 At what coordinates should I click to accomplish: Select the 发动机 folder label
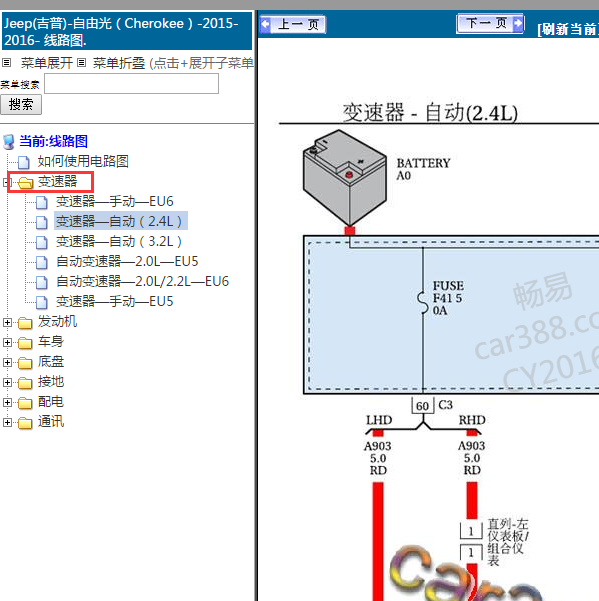pos(57,321)
